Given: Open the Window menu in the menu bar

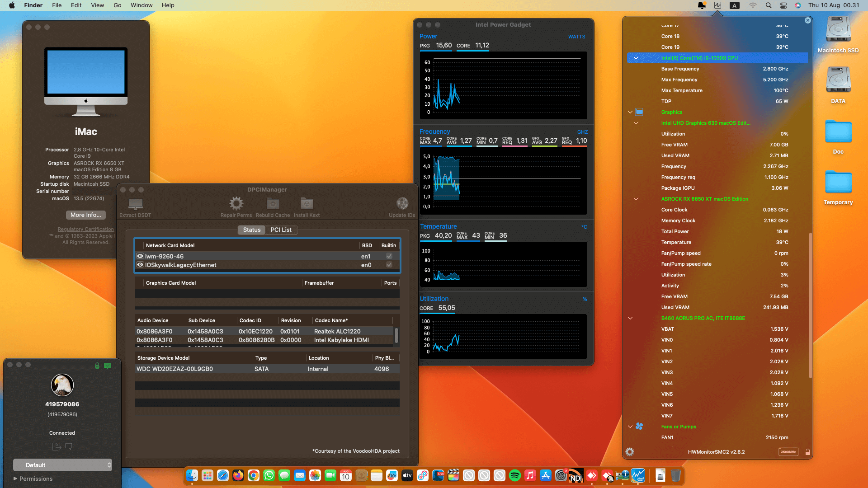Looking at the screenshot, I should (142, 5).
